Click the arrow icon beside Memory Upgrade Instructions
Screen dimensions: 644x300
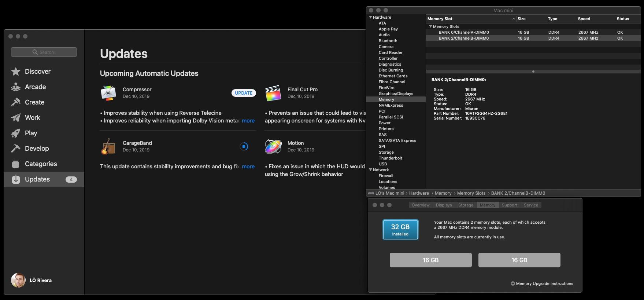tap(513, 283)
